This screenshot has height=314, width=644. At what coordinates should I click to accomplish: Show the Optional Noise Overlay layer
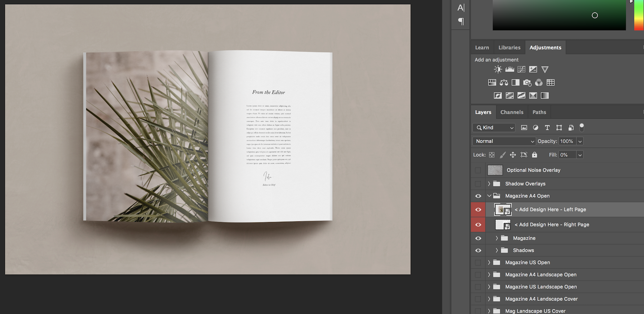tap(478, 170)
